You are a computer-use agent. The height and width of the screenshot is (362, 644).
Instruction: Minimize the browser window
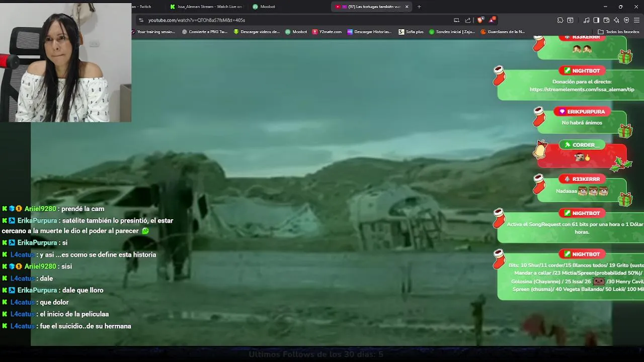click(605, 7)
